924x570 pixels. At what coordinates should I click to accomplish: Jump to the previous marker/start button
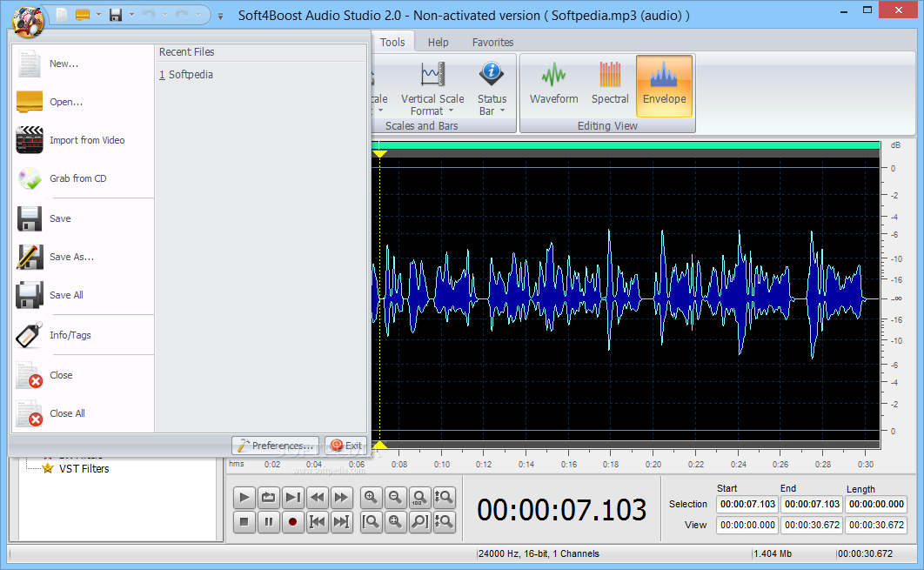coord(317,522)
